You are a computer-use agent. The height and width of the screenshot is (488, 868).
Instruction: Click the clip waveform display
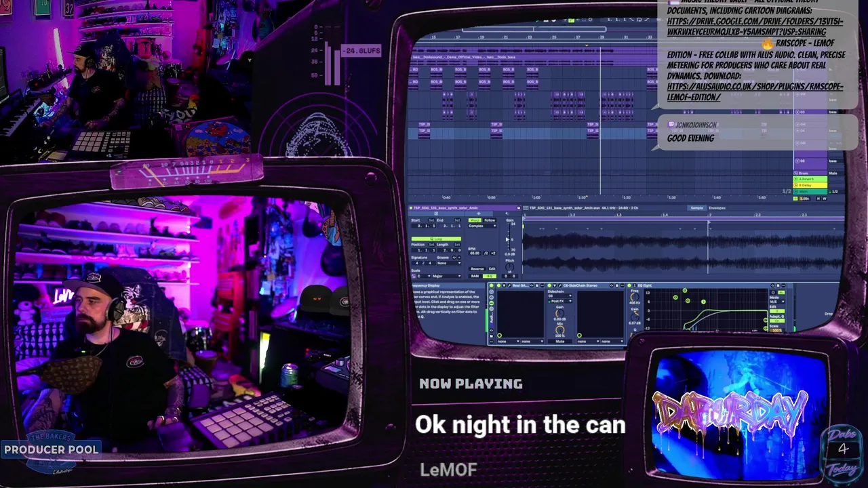click(684, 252)
